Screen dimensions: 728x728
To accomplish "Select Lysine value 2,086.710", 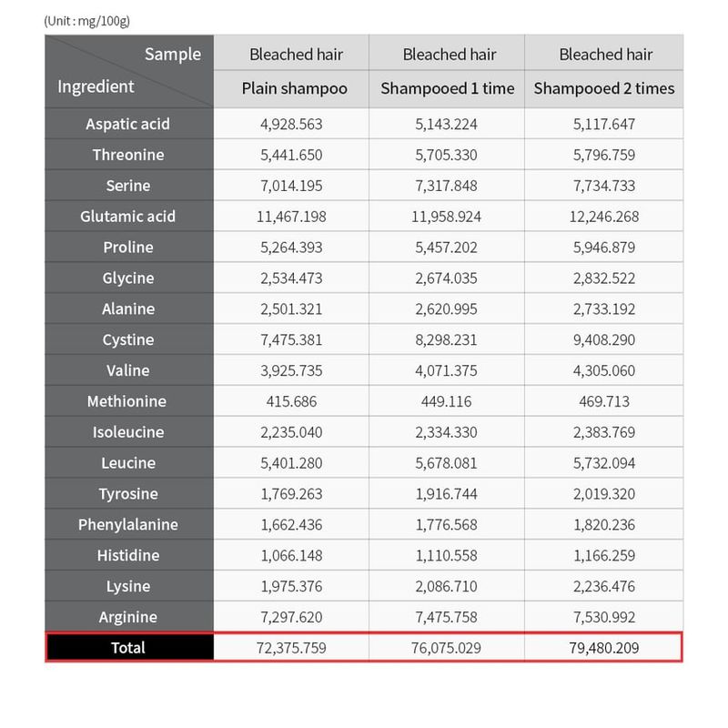I will pyautogui.click(x=447, y=586).
